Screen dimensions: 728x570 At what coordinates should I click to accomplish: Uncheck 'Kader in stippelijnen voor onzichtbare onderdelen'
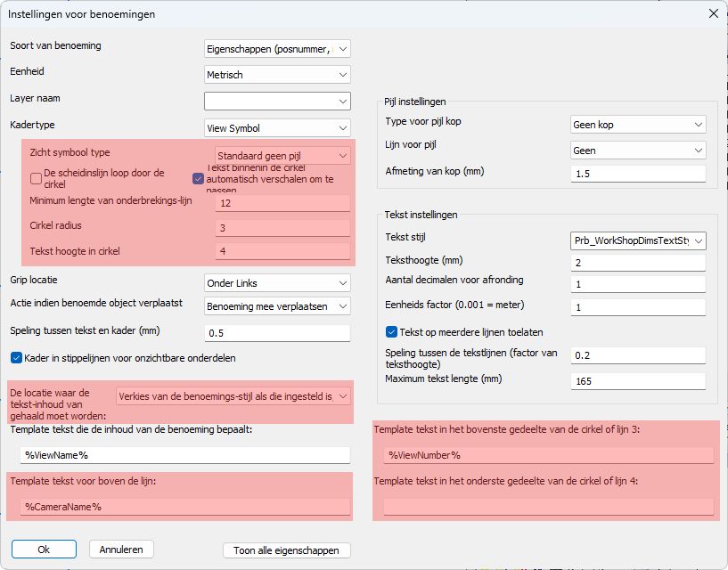pos(17,358)
